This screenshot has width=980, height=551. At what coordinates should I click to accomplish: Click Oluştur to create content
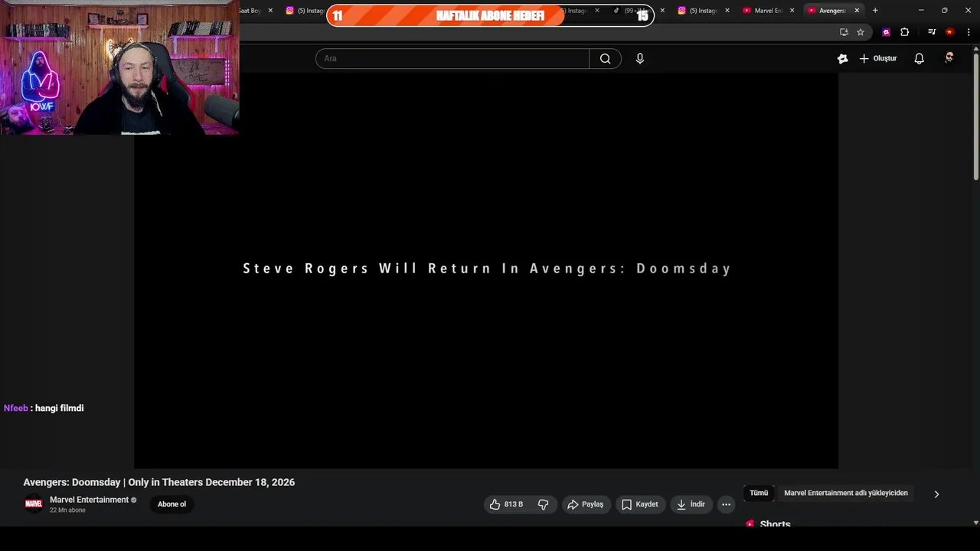878,59
